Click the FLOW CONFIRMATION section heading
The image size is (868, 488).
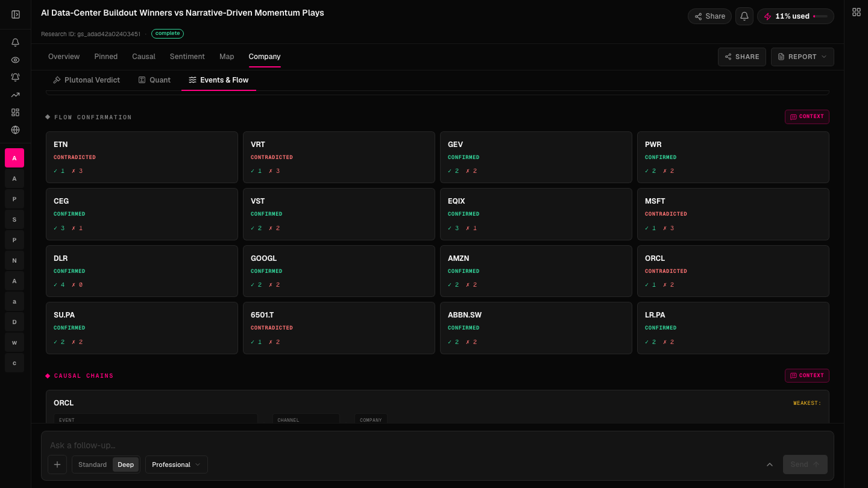tap(93, 117)
